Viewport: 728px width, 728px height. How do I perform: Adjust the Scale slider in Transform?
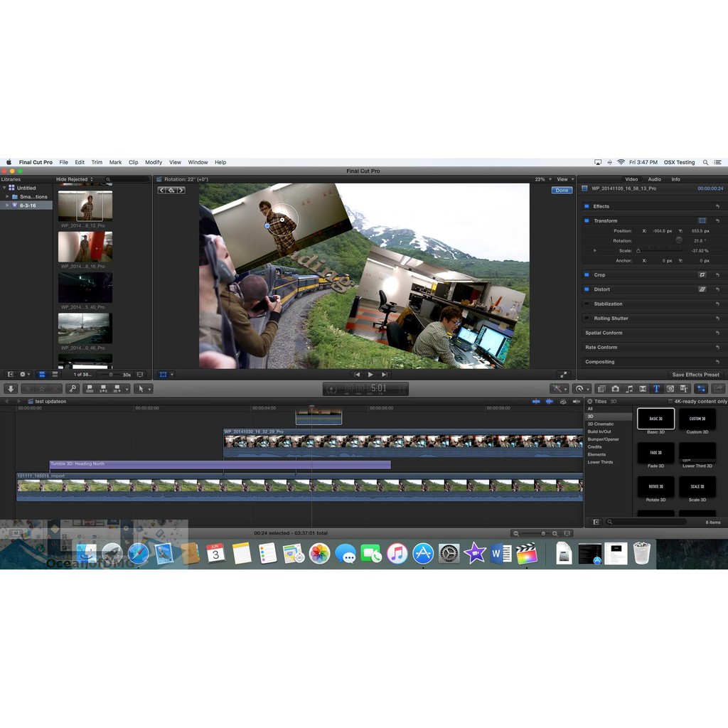click(659, 251)
